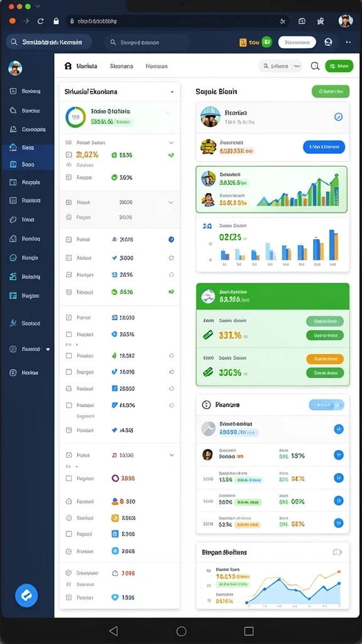Click the magnifier icon beside the green header button

315,65
